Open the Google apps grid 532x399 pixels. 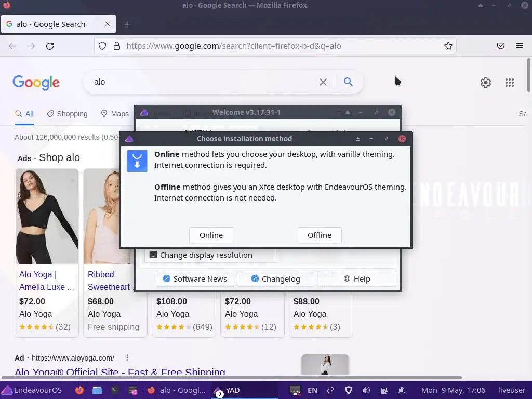tap(510, 83)
